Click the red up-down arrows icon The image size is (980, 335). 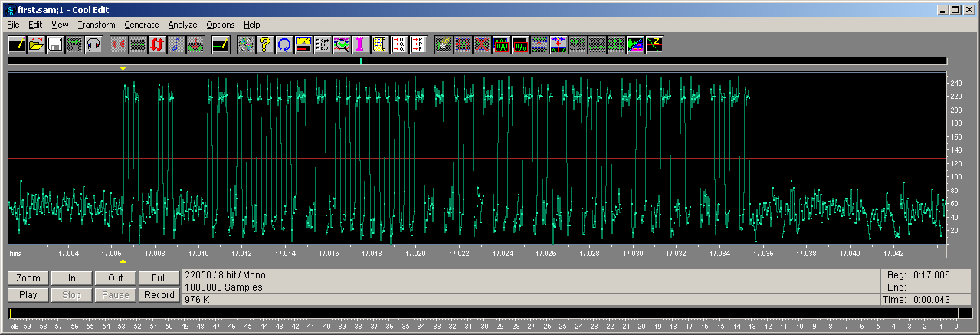coord(157,44)
